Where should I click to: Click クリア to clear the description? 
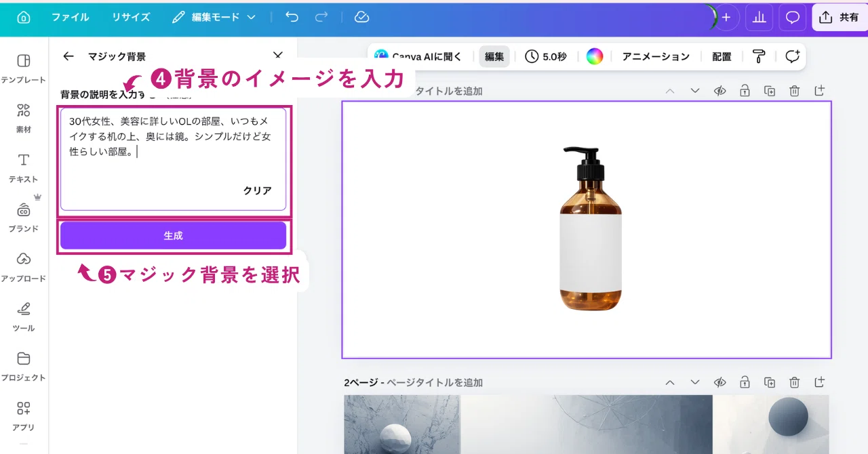[x=258, y=190]
